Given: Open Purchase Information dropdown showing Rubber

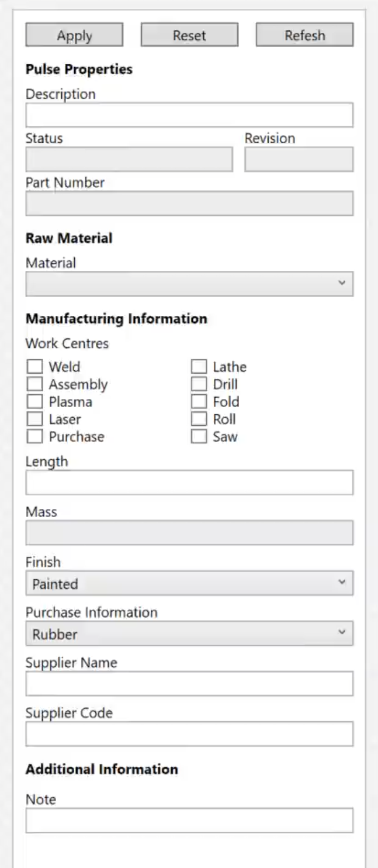Looking at the screenshot, I should [x=189, y=633].
